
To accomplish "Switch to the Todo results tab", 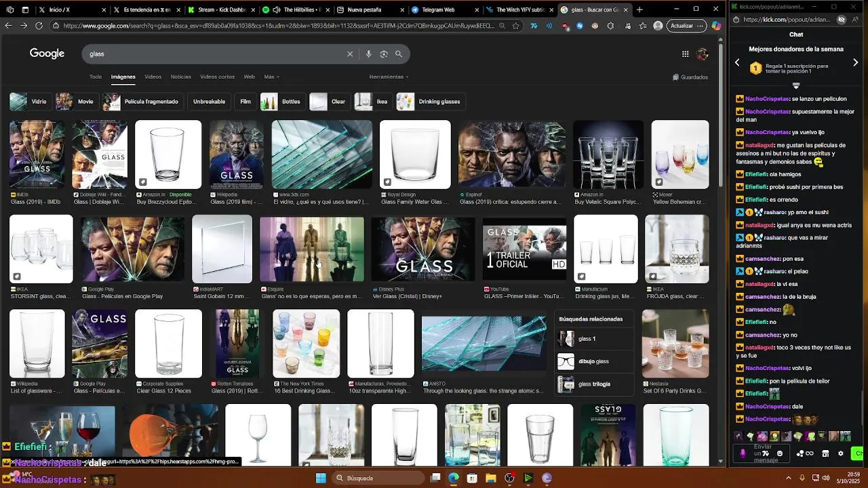I will (96, 77).
